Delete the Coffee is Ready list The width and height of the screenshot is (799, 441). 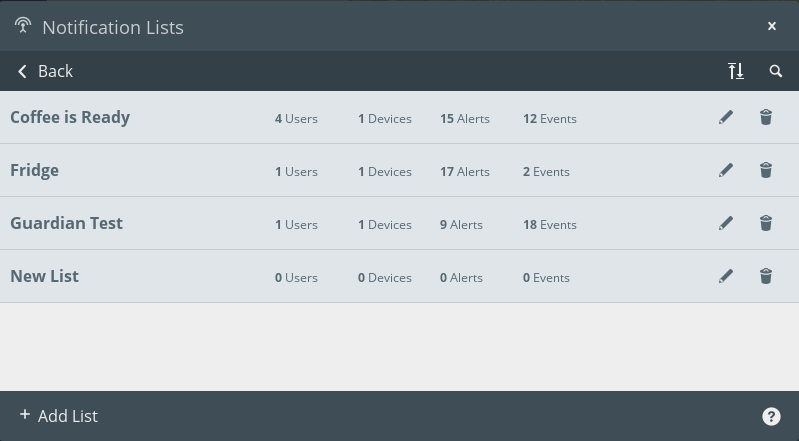pos(766,117)
